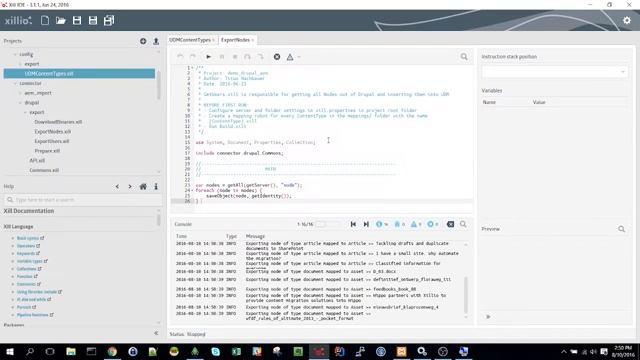This screenshot has width=640, height=360.
Task: Search in the Preview panel
Action: click(621, 229)
